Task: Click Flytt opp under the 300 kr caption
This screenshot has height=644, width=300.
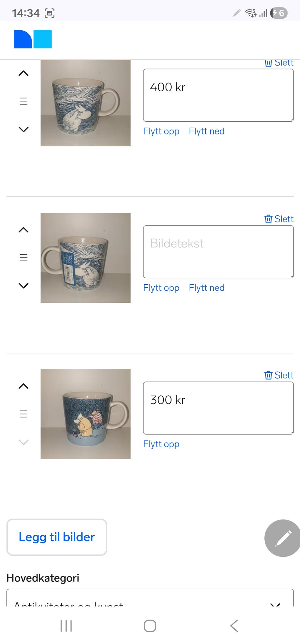Action: tap(161, 444)
